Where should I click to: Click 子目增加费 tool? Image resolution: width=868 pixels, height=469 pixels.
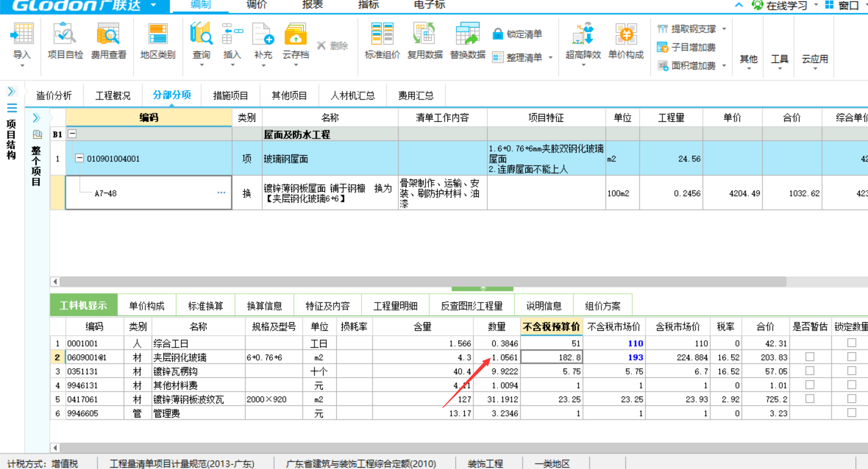(687, 48)
